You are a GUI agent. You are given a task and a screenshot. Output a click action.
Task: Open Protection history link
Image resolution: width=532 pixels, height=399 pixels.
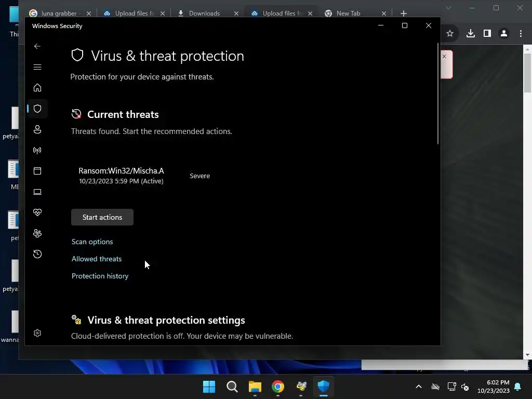tap(100, 276)
